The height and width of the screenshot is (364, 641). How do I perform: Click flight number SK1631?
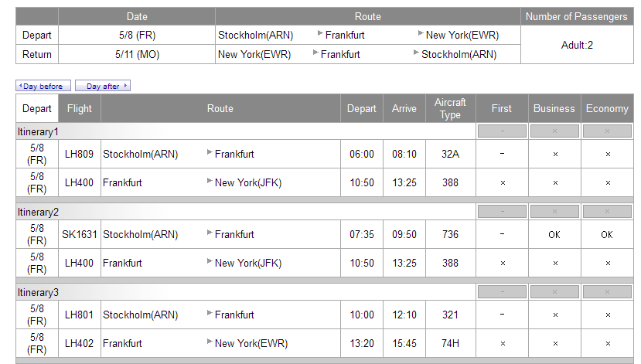[x=80, y=234]
